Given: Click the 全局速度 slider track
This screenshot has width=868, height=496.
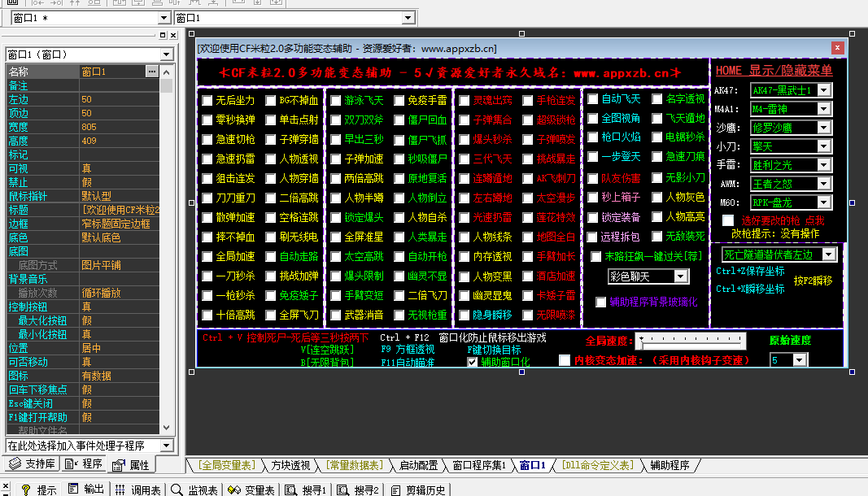Looking at the screenshot, I should tap(691, 341).
